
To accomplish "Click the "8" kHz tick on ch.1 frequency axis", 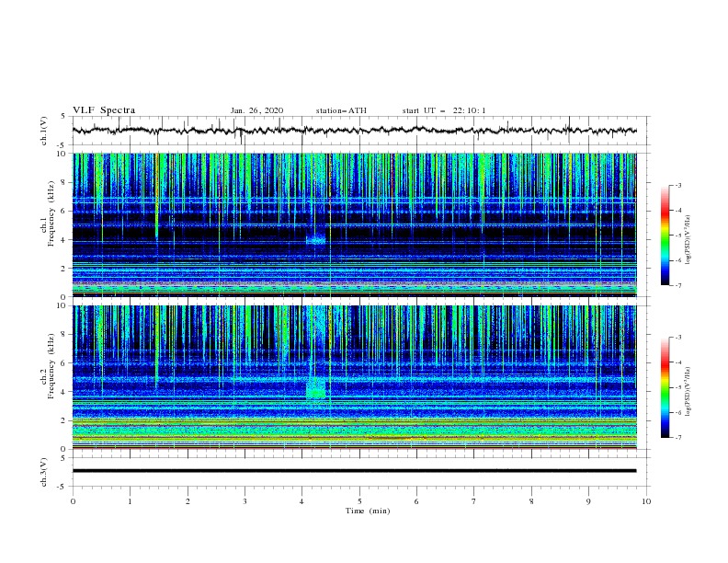I will [x=63, y=182].
